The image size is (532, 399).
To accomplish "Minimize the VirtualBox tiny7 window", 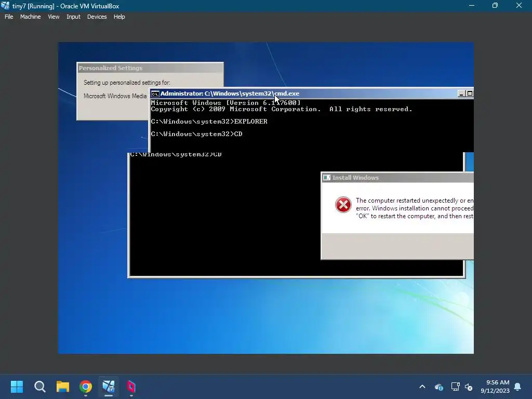I will click(472, 5).
